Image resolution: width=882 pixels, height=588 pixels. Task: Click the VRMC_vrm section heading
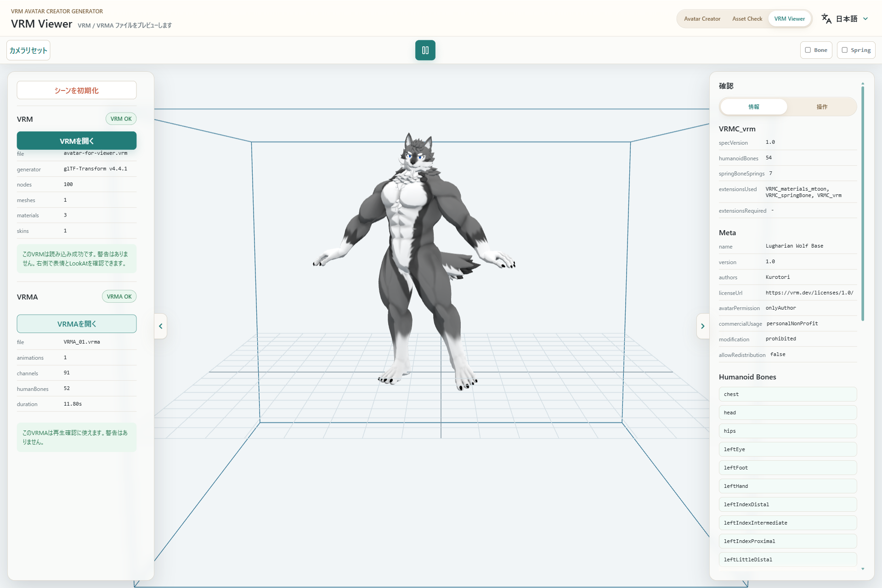[737, 129]
